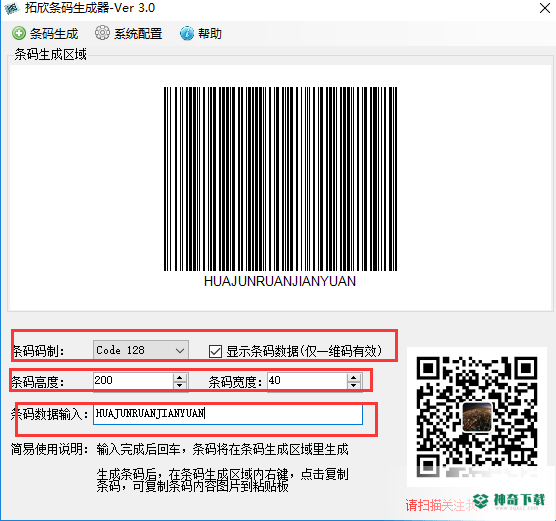Screen dimensions: 556x521
Task: Open the 条码生成 menu item
Action: tap(45, 34)
